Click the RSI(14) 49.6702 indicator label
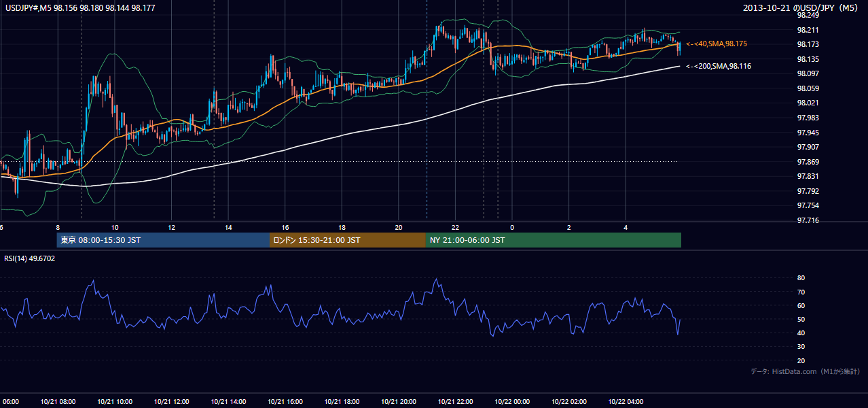Screen dimensions: 868x408 tap(30, 258)
